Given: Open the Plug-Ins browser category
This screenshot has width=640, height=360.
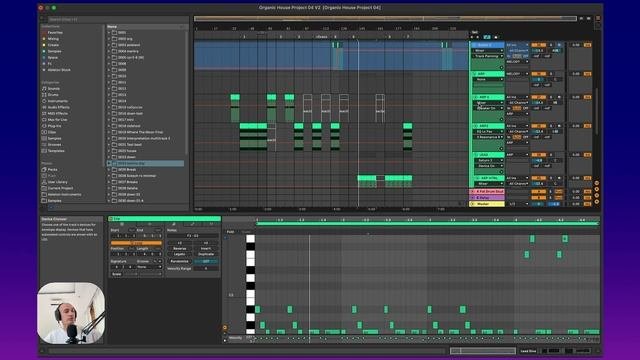Looking at the screenshot, I should coord(53,126).
